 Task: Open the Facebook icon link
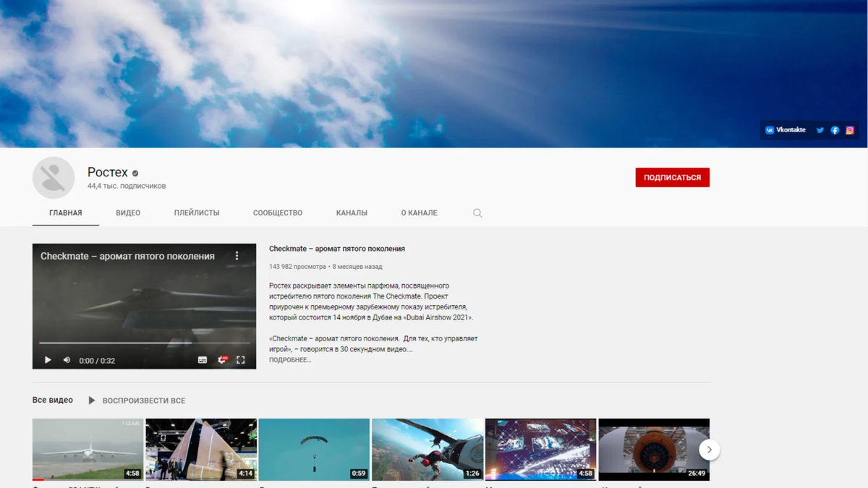(x=835, y=130)
